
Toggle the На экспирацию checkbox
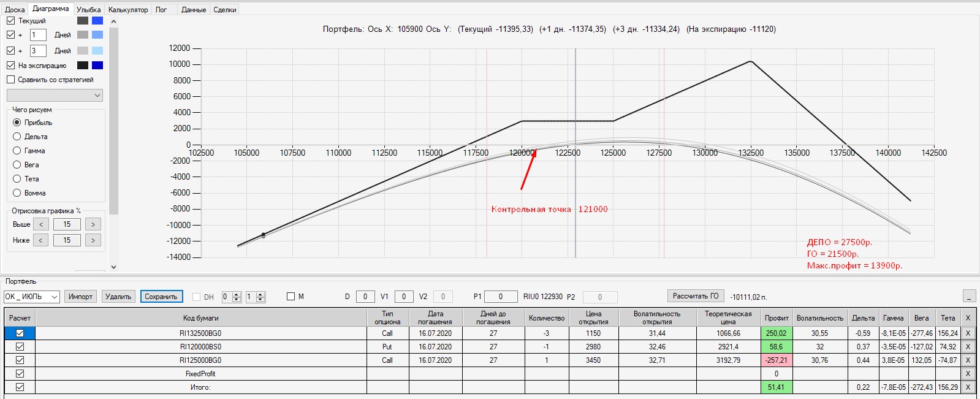(10, 65)
